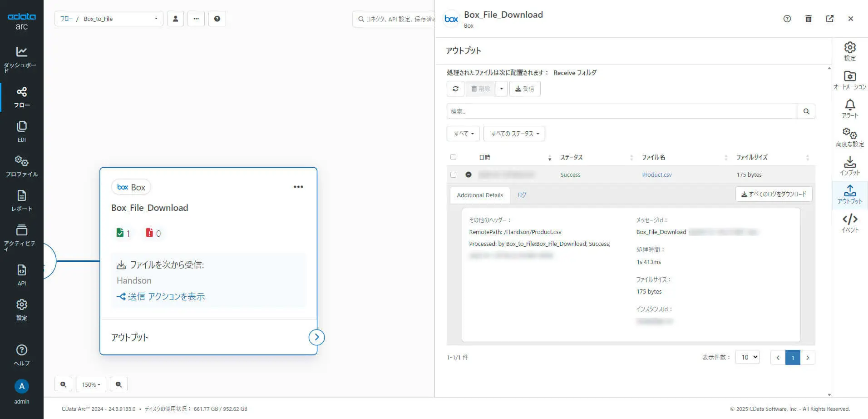Click the failed files count on the Box card
This screenshot has width=868, height=419.
(x=153, y=233)
